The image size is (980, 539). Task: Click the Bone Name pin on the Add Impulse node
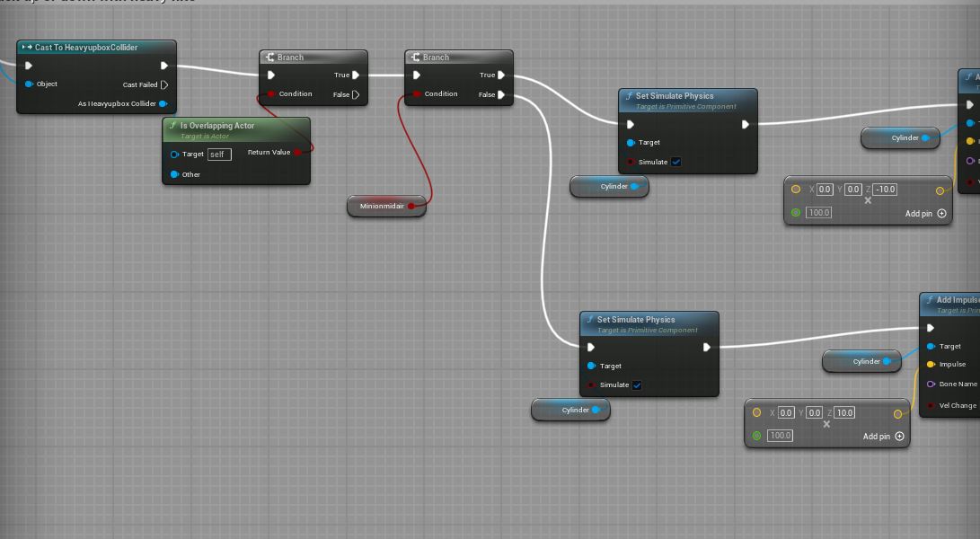[931, 384]
